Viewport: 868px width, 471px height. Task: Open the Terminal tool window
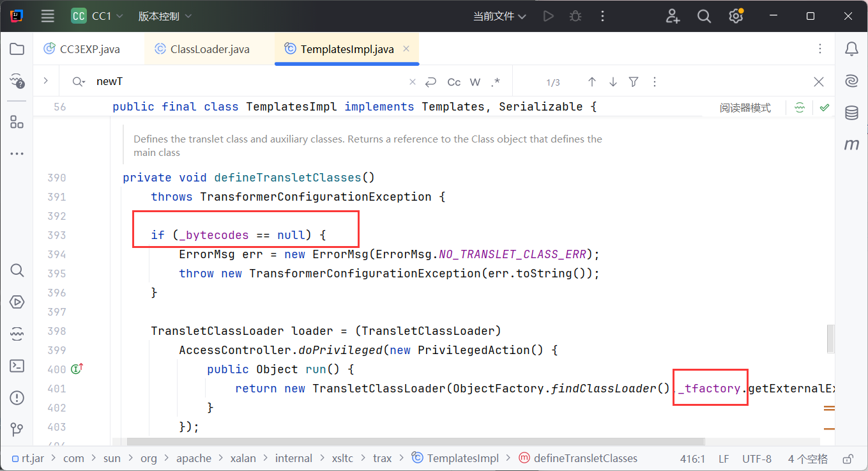click(17, 366)
